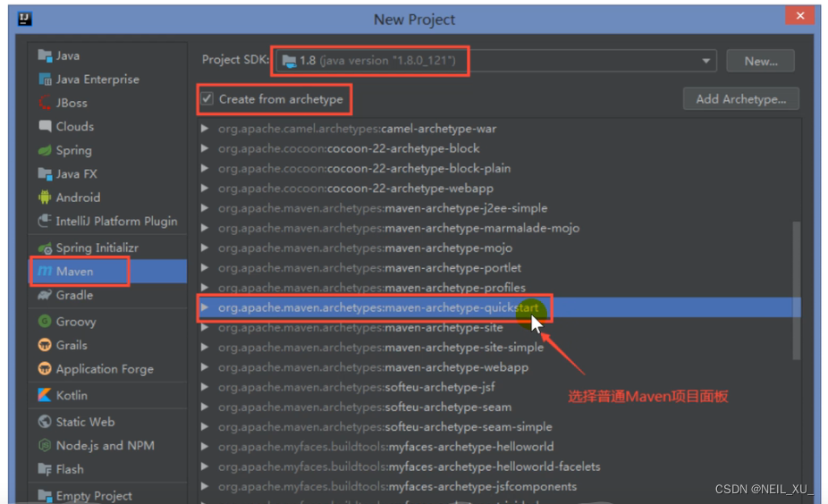Select softeu-archetype-seam row
828x504 pixels.
tap(500, 407)
